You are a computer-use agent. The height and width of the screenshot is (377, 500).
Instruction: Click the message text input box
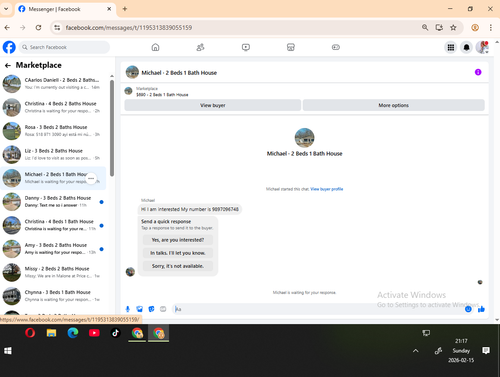point(318,309)
